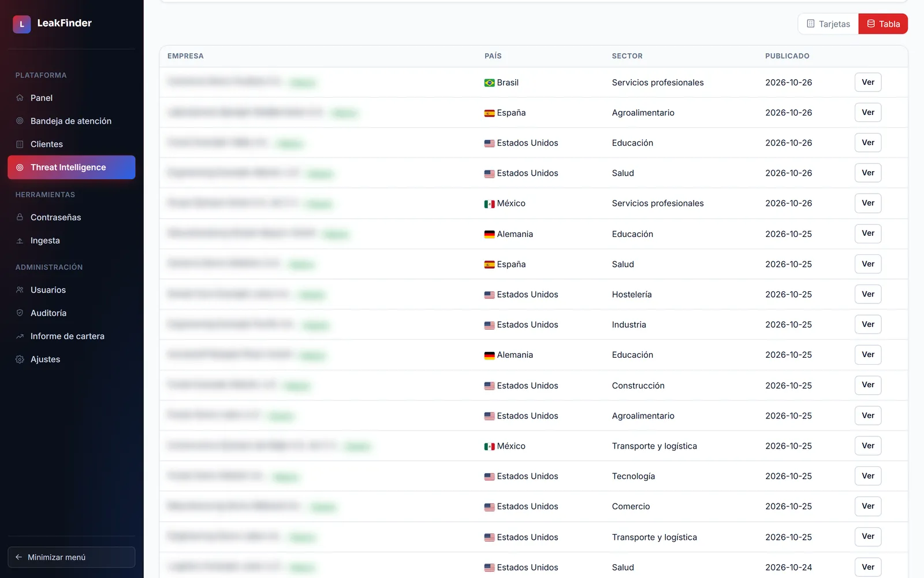Click the Ajustes gear icon
This screenshot has height=578, width=924.
click(x=20, y=359)
